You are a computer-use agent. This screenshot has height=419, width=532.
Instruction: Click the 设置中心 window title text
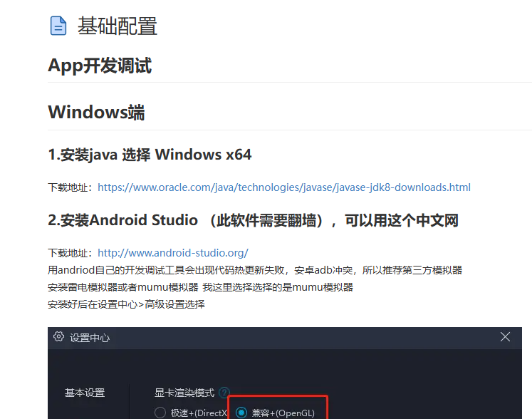click(x=90, y=338)
